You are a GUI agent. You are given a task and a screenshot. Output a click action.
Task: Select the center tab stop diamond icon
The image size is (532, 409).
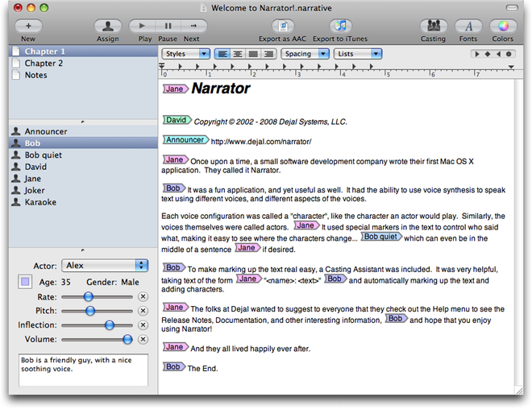coord(488,54)
